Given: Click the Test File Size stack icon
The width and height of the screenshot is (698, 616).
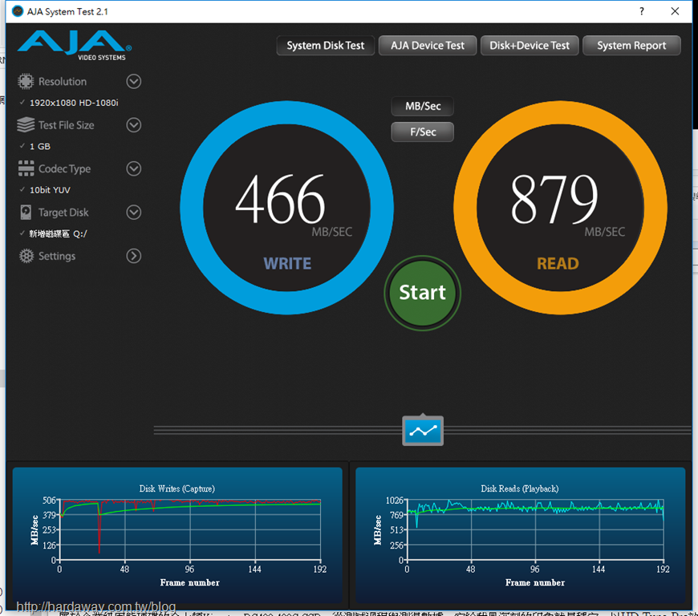Looking at the screenshot, I should click(26, 124).
